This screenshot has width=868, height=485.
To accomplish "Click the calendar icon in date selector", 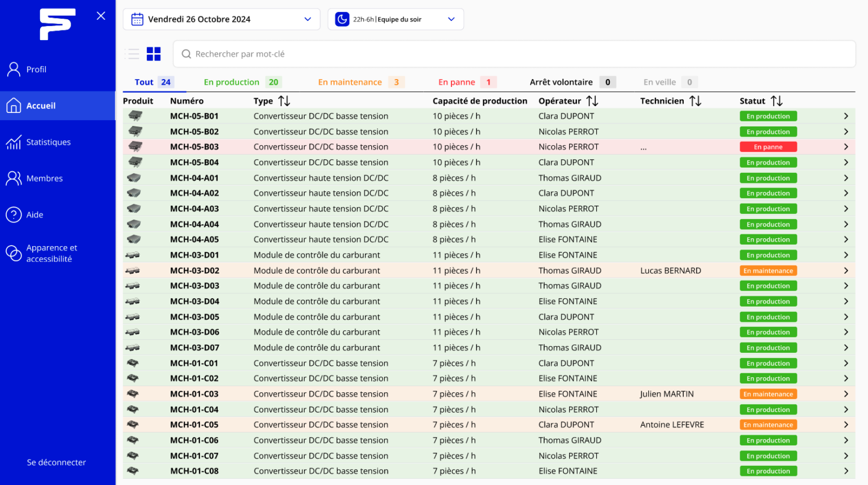I will (137, 19).
